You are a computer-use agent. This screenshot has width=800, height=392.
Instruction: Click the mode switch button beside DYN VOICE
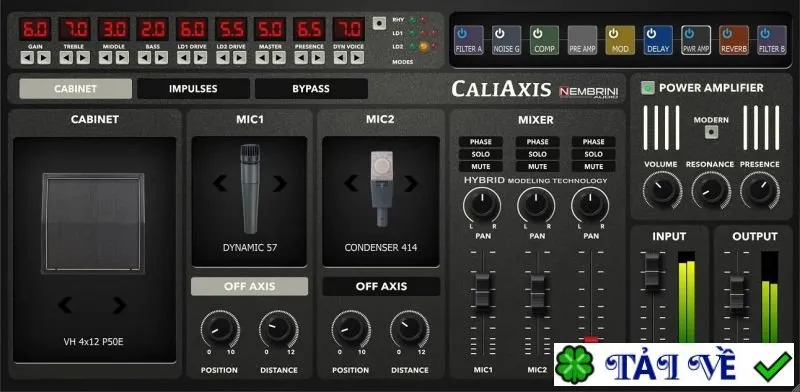[x=379, y=23]
